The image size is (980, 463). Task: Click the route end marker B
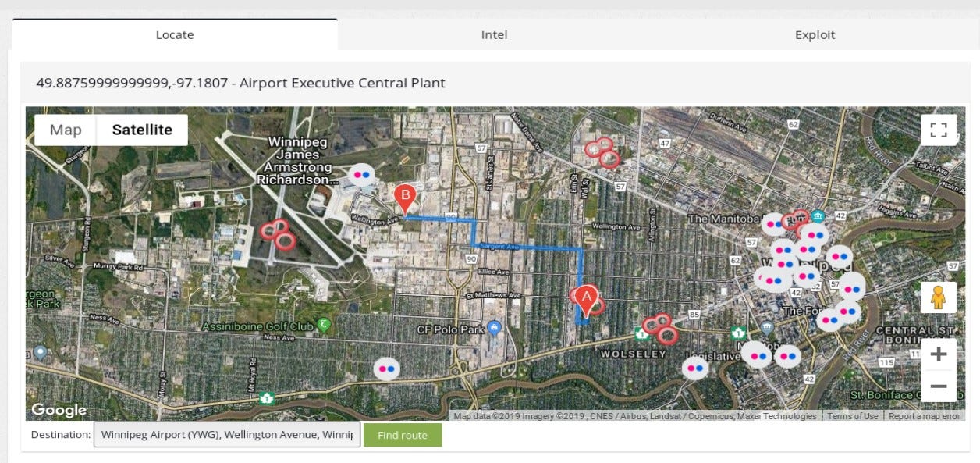click(404, 198)
